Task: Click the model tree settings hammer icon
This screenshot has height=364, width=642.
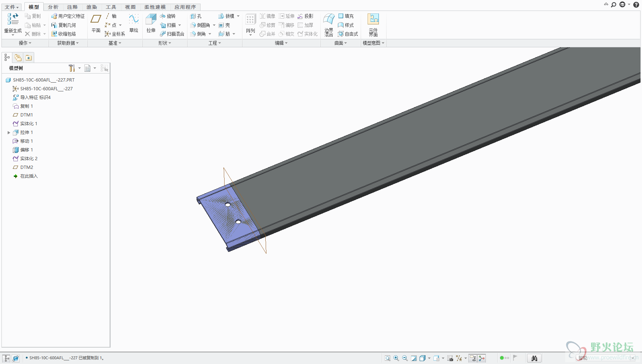Action: 72,68
